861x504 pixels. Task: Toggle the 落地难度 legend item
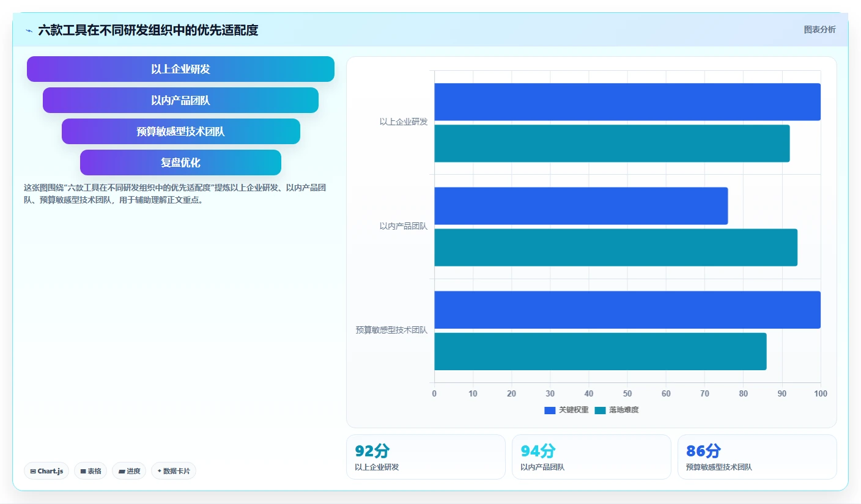coord(616,410)
